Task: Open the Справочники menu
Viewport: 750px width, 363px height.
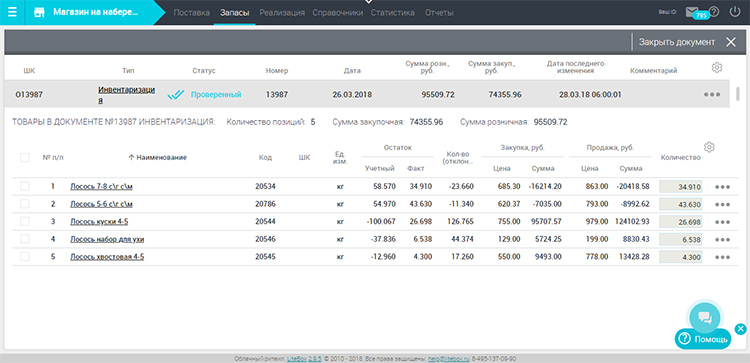Action: click(x=338, y=13)
